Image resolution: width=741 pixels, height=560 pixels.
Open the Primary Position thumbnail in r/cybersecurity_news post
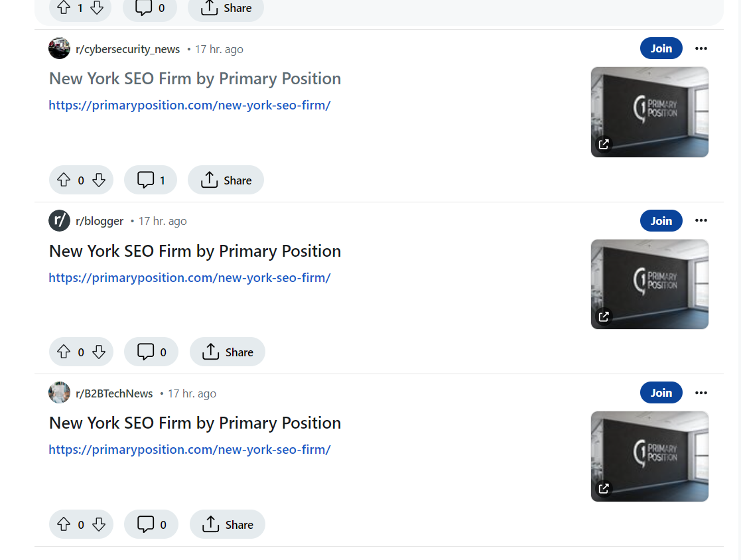649,112
